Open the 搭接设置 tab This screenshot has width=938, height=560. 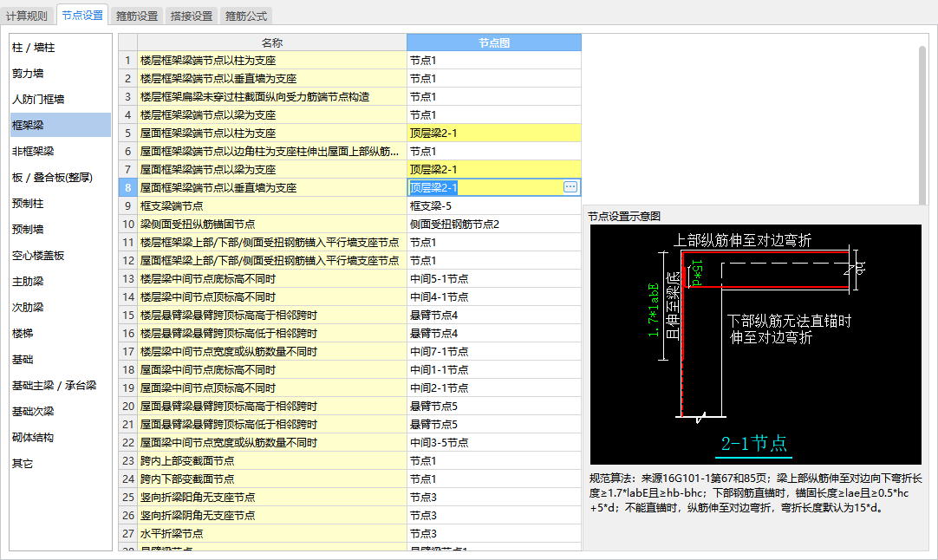192,16
